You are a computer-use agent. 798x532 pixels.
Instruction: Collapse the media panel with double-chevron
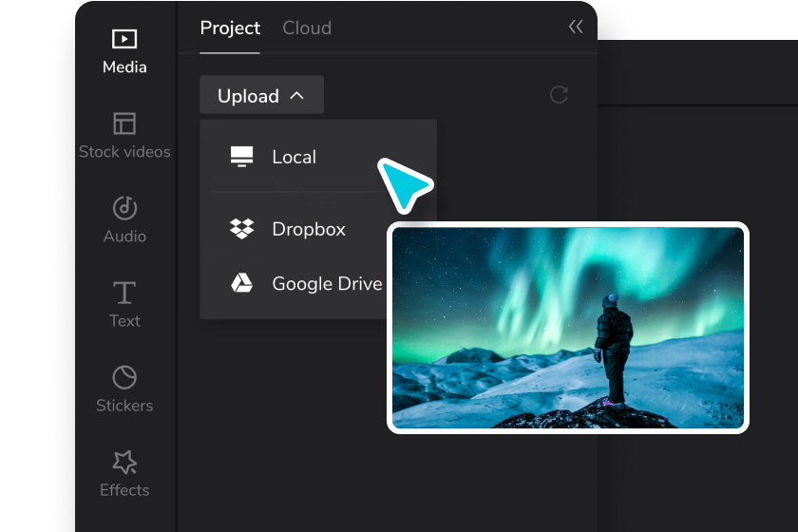pos(576,27)
